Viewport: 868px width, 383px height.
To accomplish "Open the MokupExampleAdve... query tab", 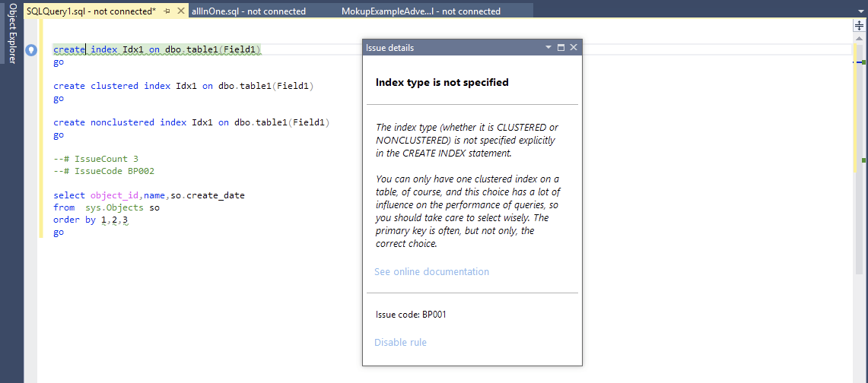I will pyautogui.click(x=421, y=11).
